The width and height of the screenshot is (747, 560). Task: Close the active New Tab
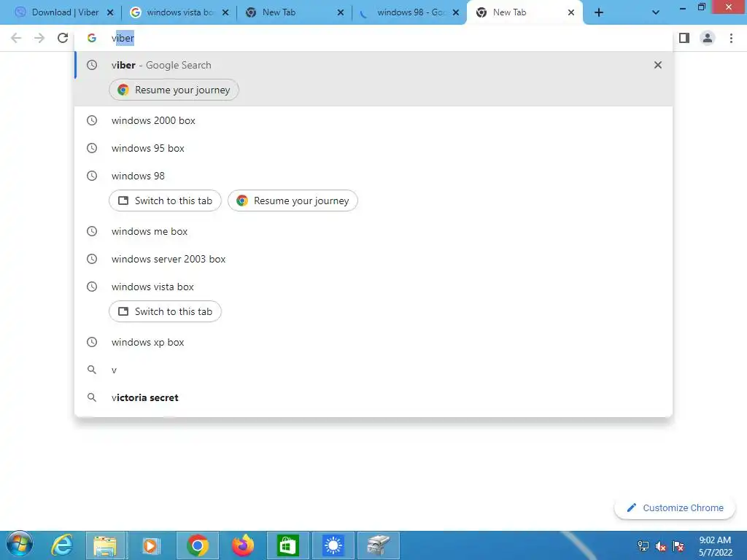coord(571,13)
